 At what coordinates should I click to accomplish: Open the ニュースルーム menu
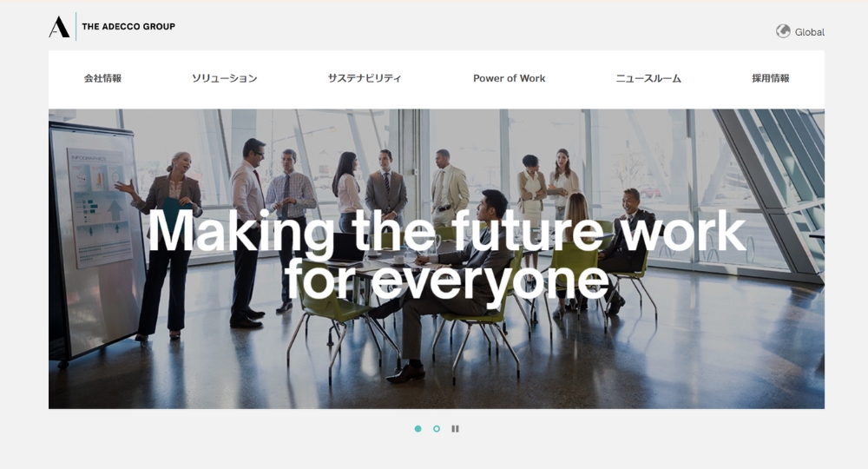[x=648, y=79]
